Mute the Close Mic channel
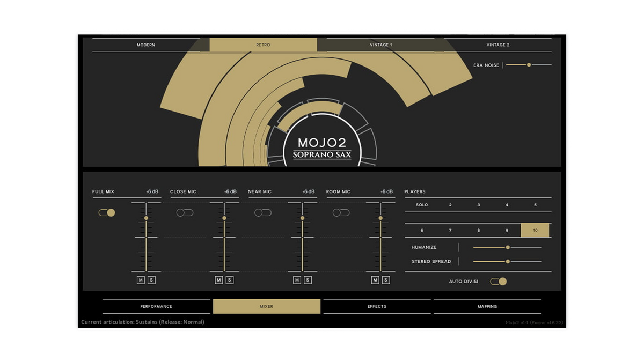The height and width of the screenshot is (362, 644). 219,280
